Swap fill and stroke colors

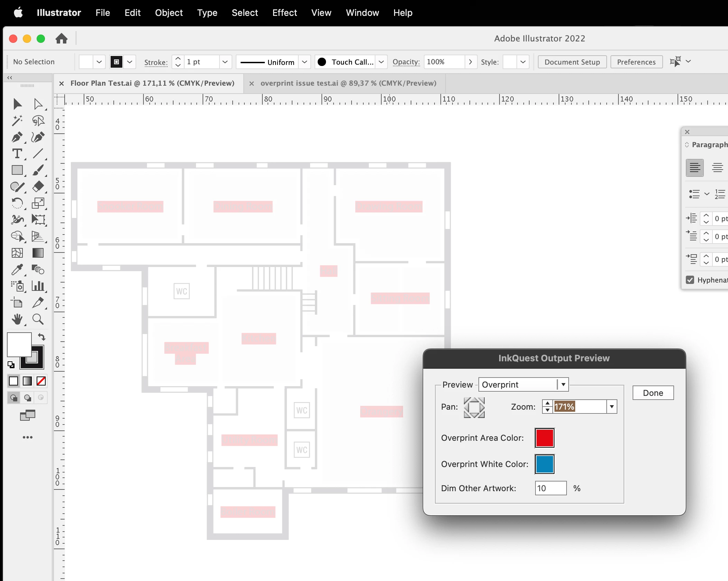(x=41, y=337)
